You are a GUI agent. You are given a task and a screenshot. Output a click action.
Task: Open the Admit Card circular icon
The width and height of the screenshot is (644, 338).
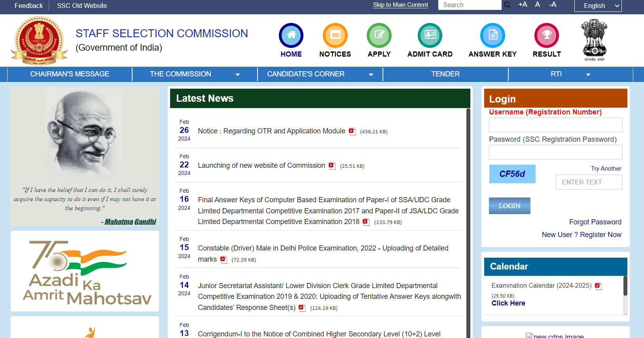430,35
